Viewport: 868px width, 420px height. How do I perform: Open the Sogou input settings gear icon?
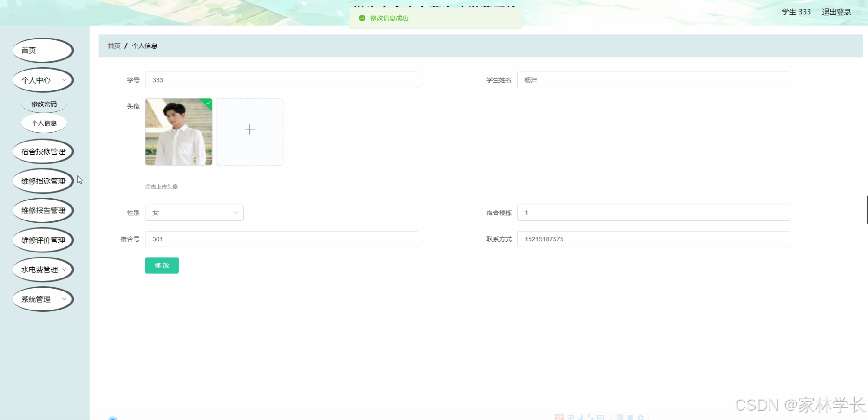(641, 417)
